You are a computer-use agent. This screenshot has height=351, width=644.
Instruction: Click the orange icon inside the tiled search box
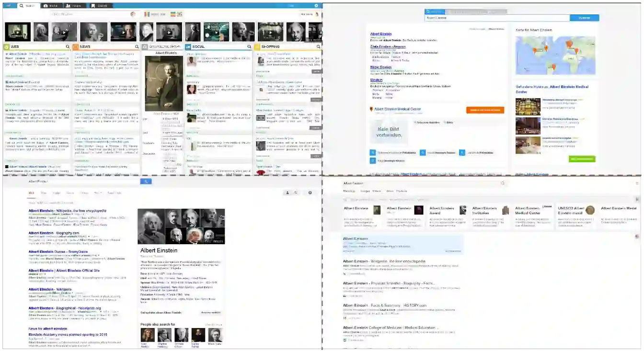(x=133, y=14)
